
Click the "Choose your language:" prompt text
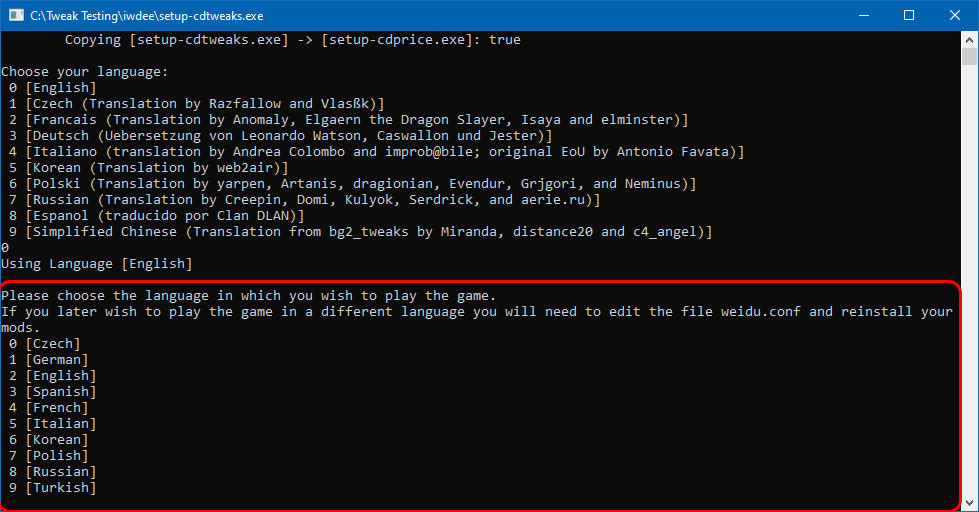tap(85, 72)
